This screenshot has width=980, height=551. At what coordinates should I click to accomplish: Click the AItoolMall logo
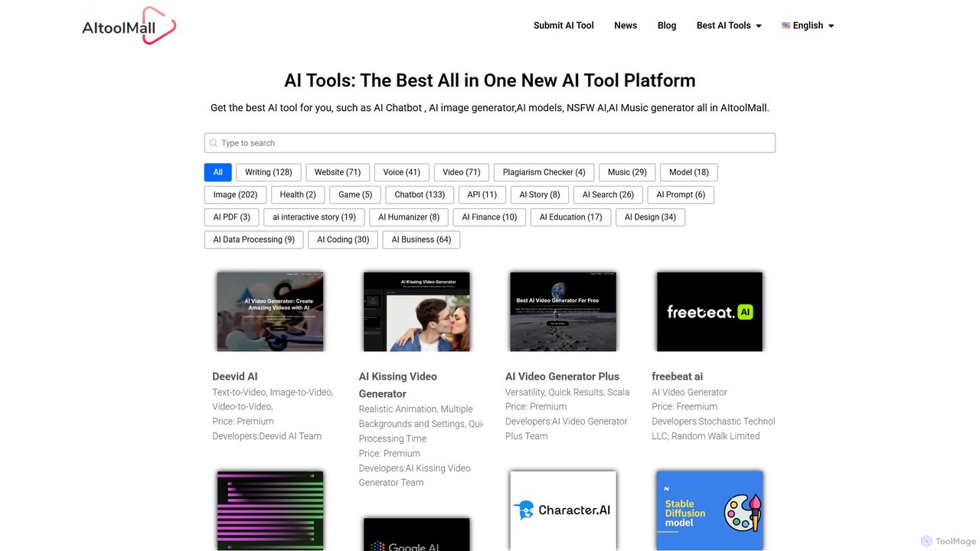pyautogui.click(x=129, y=25)
